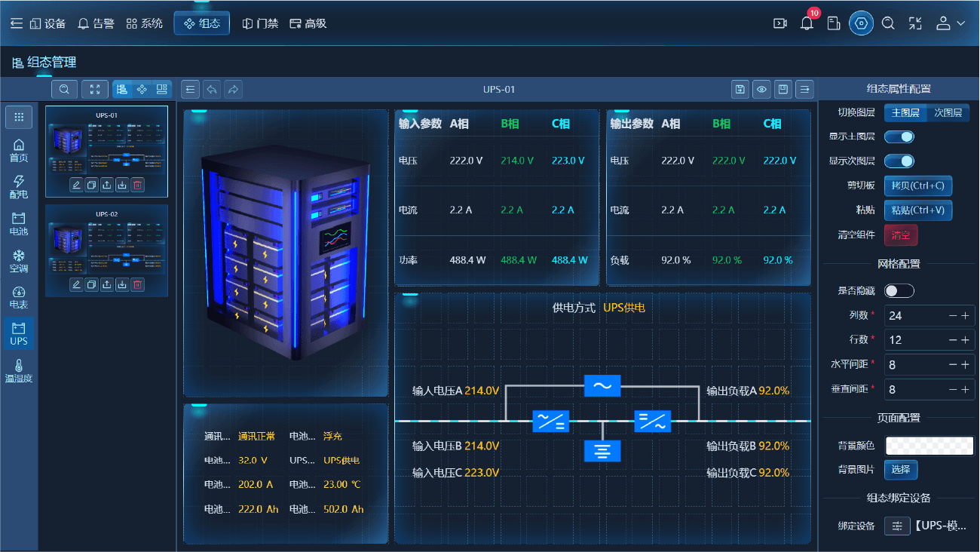Toggle the 显示主图层 switch
The width and height of the screenshot is (980, 552).
click(x=899, y=136)
